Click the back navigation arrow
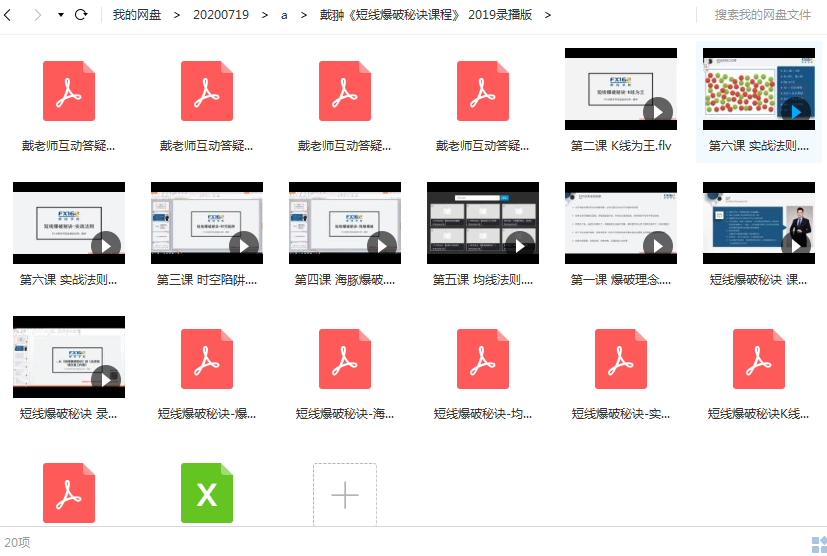827x556 pixels. (7, 15)
